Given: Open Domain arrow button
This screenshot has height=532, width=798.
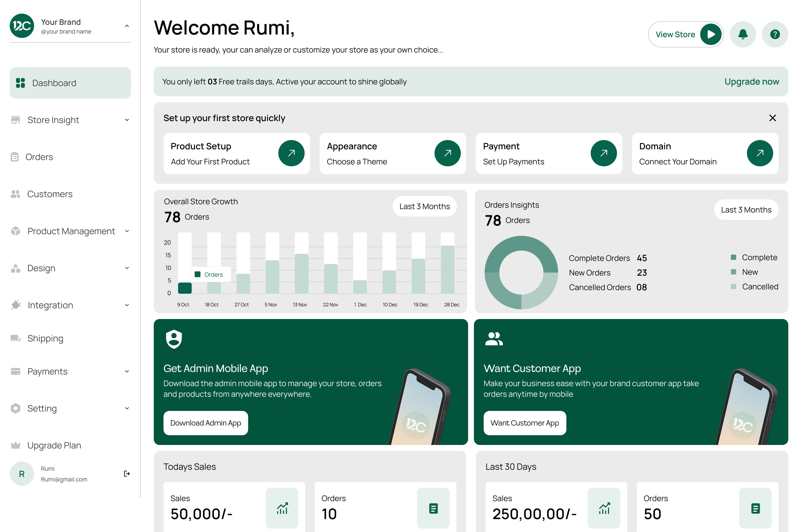Looking at the screenshot, I should coord(760,153).
